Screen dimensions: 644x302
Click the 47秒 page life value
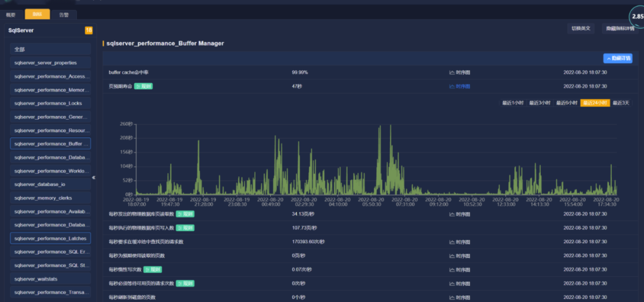(297, 86)
